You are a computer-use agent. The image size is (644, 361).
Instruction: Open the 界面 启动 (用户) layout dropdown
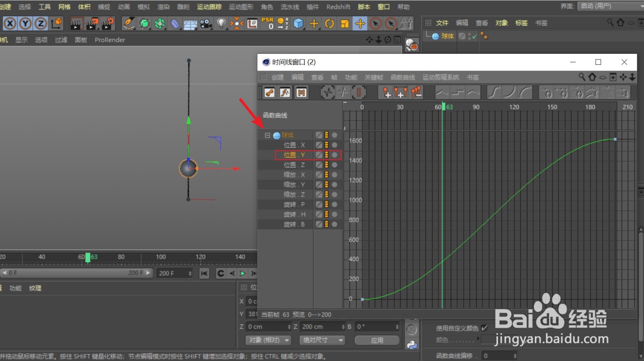[x=610, y=6]
